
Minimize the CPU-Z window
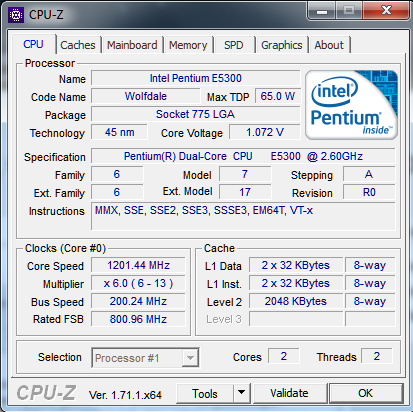322,11
